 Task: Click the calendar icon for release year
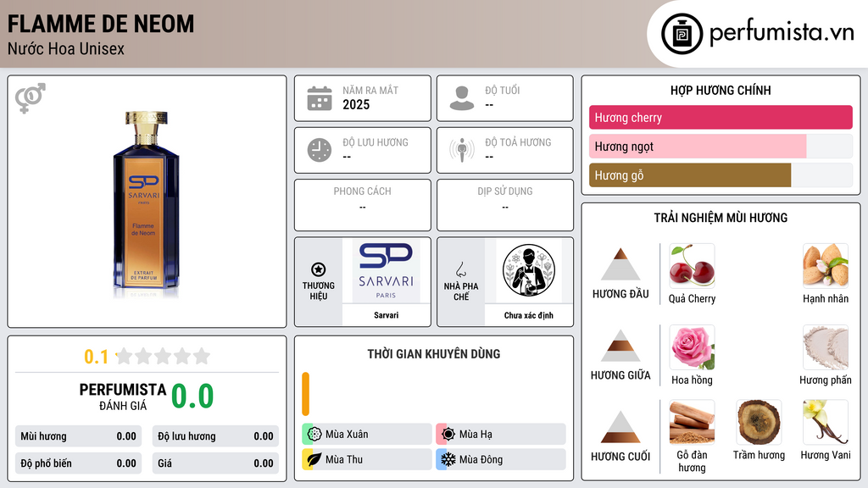pyautogui.click(x=320, y=98)
